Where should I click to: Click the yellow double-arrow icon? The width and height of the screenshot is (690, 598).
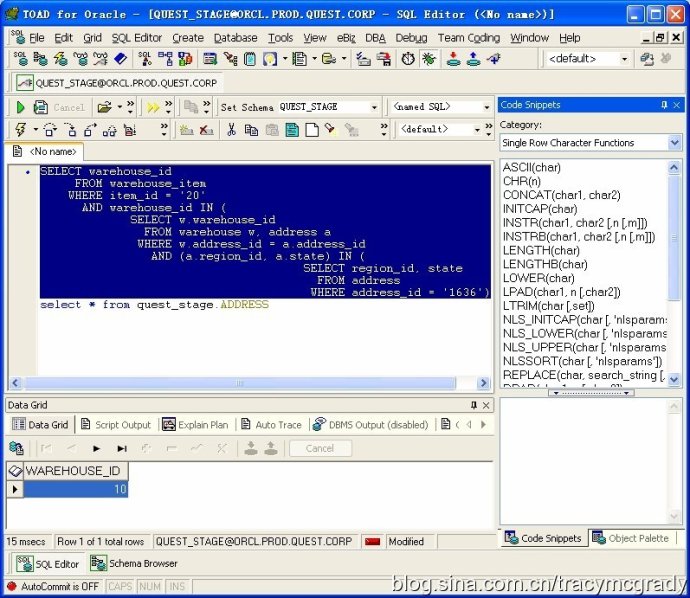click(153, 107)
